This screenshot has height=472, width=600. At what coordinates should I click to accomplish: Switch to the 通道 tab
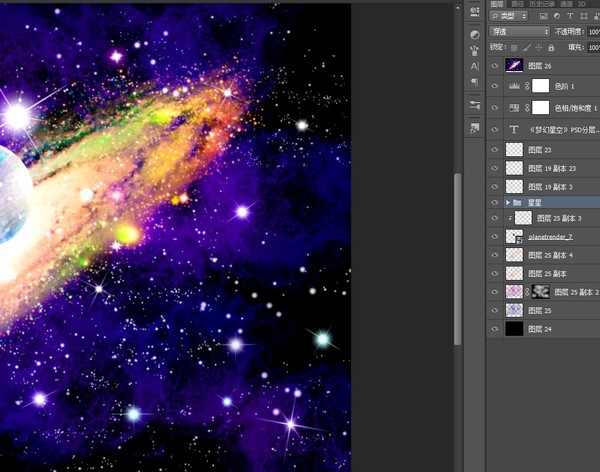click(566, 4)
